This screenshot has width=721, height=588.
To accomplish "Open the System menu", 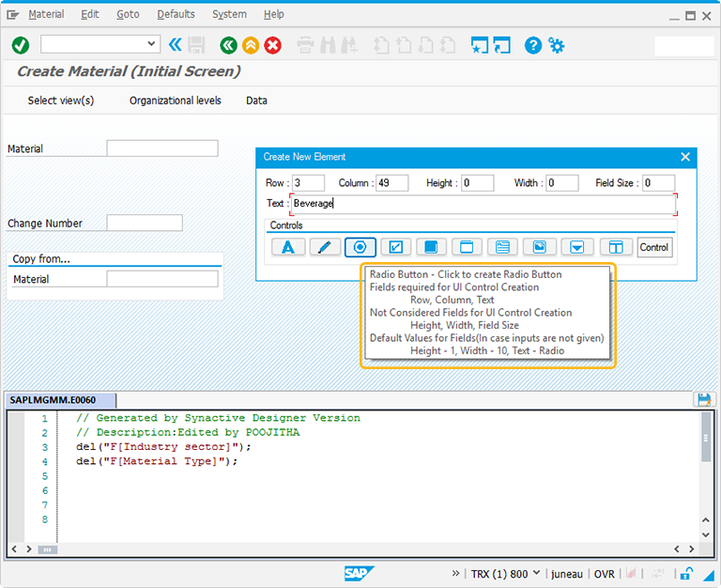I will click(229, 14).
